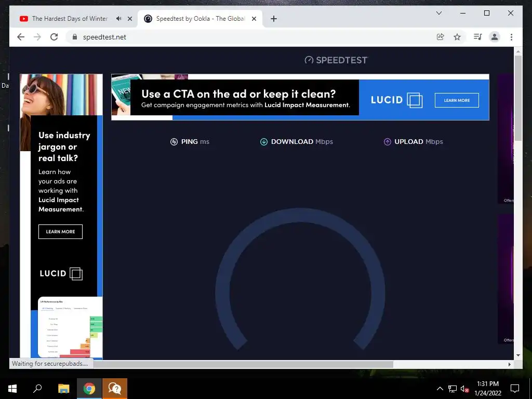Close the Hardest Days of Winter tab
Image resolution: width=532 pixels, height=399 pixels.
pos(129,19)
